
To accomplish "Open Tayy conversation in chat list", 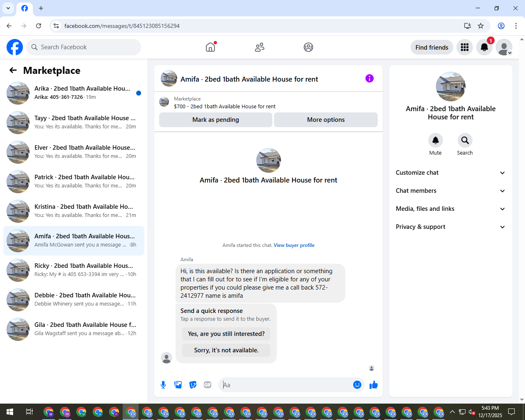I will (x=74, y=123).
